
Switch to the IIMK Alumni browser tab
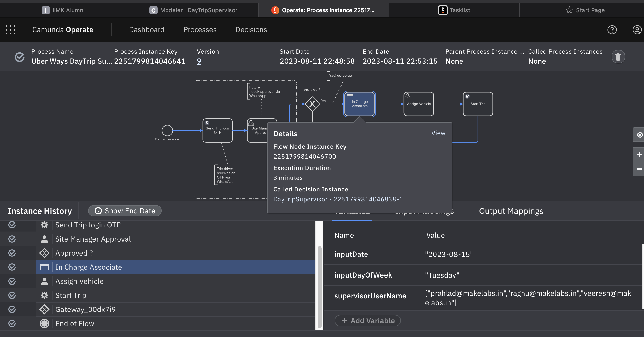[x=64, y=10]
